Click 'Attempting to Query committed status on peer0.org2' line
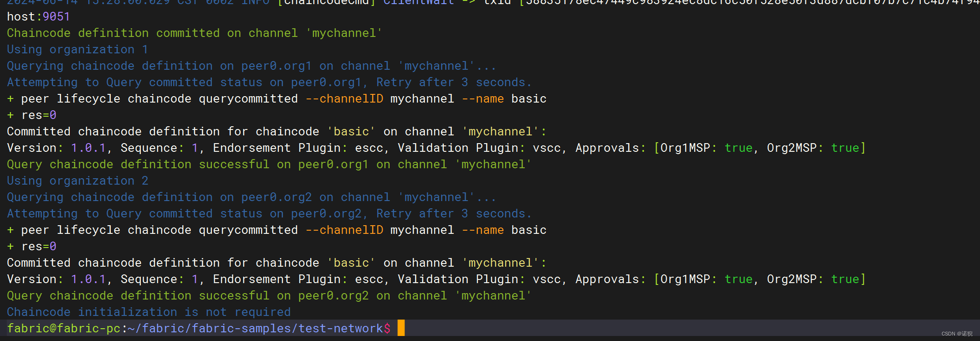 tap(269, 214)
